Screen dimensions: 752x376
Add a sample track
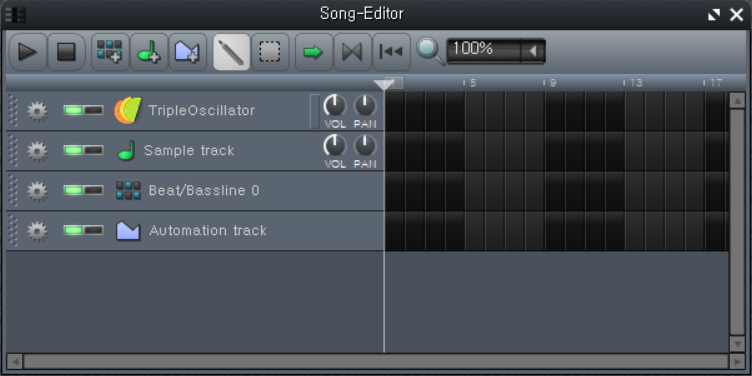tap(149, 52)
